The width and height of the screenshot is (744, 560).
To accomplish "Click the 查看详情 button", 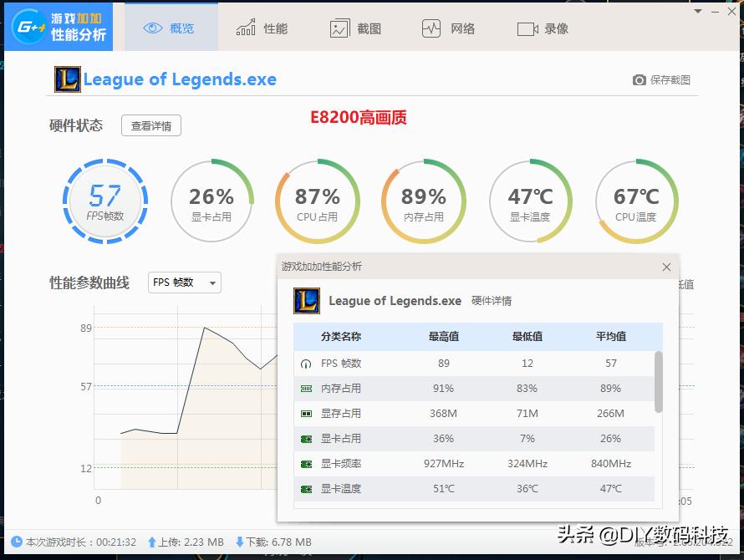I will coord(150,125).
